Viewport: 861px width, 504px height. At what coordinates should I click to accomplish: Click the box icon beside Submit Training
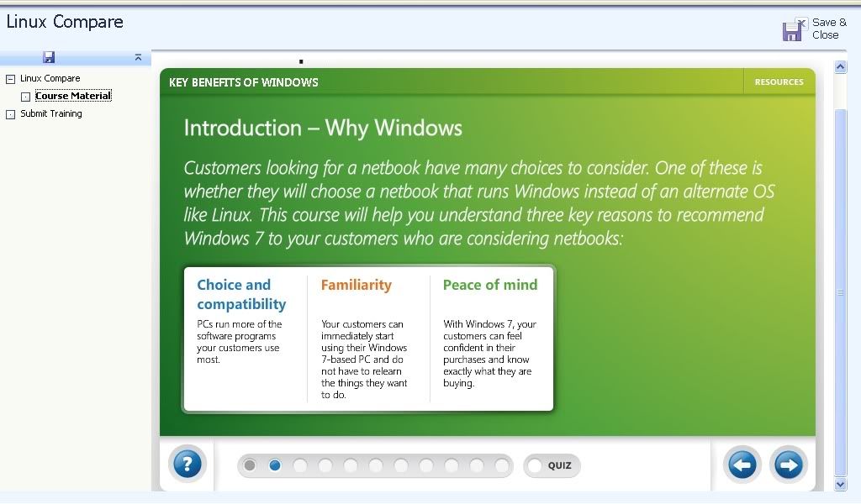[x=10, y=114]
